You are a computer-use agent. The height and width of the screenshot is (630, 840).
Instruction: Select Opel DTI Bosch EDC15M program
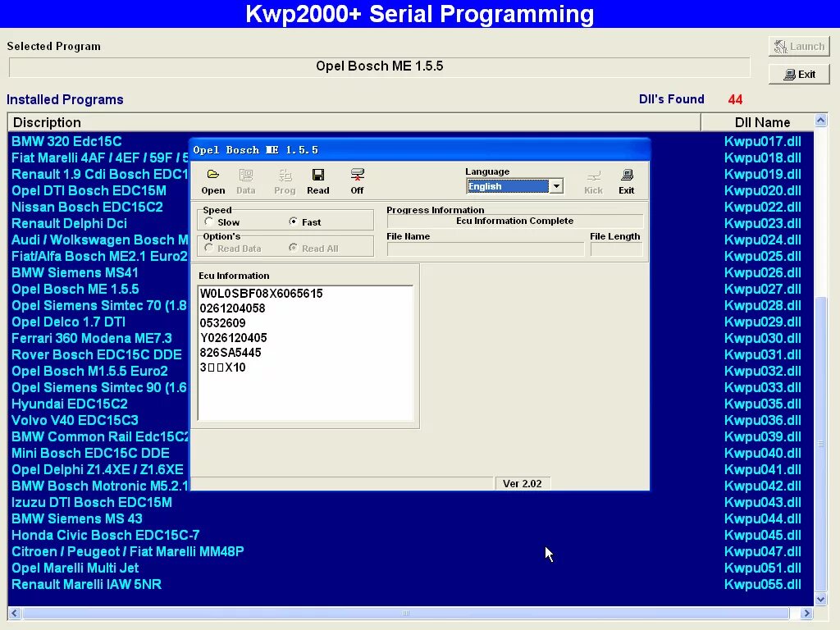(89, 190)
